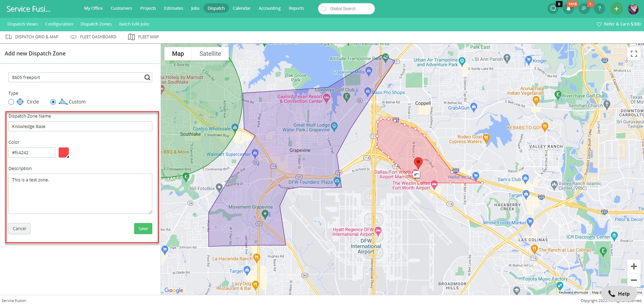Open the task list icon in header
The image size is (644, 306).
(x=584, y=9)
